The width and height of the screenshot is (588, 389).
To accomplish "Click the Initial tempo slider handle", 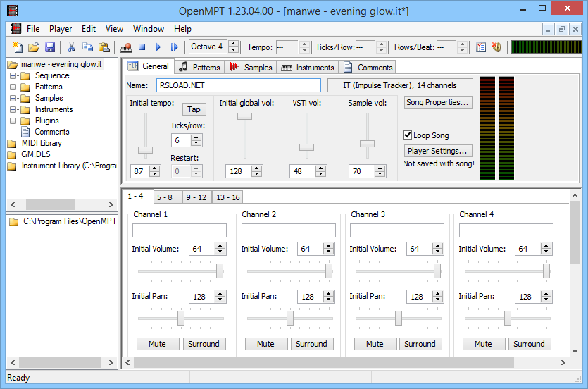I will click(x=145, y=150).
